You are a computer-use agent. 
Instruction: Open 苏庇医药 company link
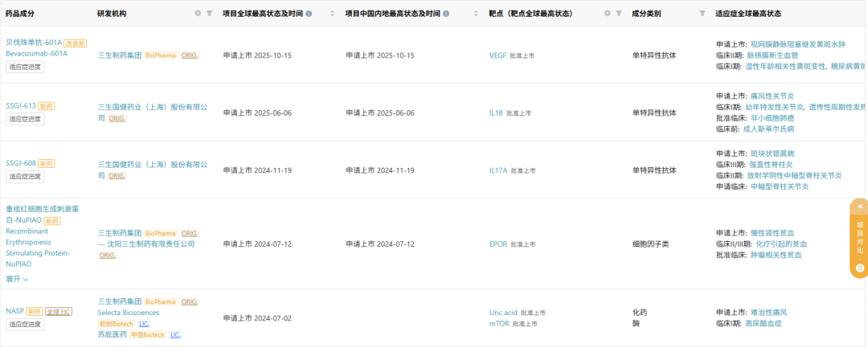pyautogui.click(x=113, y=334)
